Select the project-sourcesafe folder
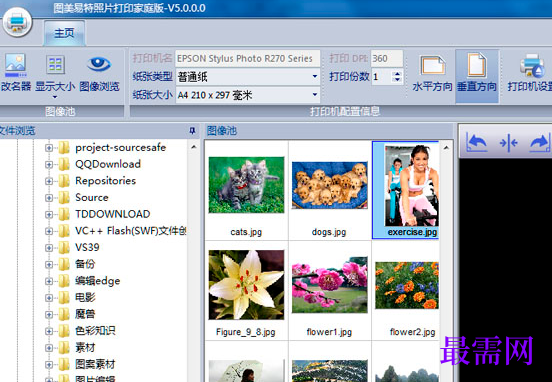552x382 pixels. pyautogui.click(x=120, y=148)
